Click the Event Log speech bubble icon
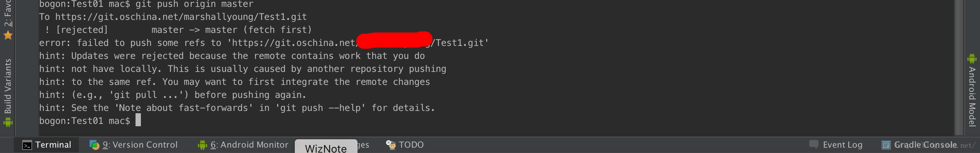Image resolution: width=980 pixels, height=153 pixels. (814, 145)
